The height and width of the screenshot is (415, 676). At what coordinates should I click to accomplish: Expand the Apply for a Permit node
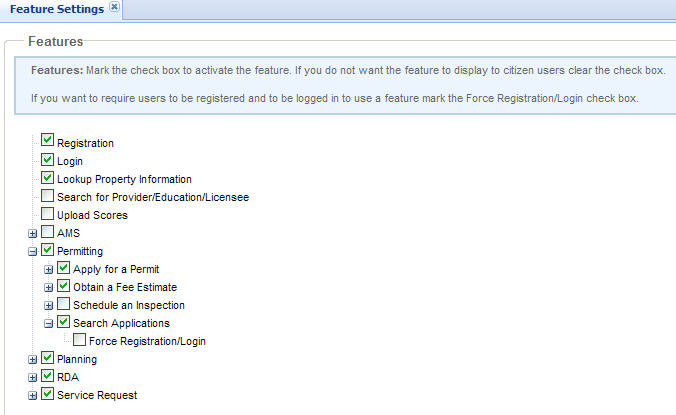pos(49,269)
